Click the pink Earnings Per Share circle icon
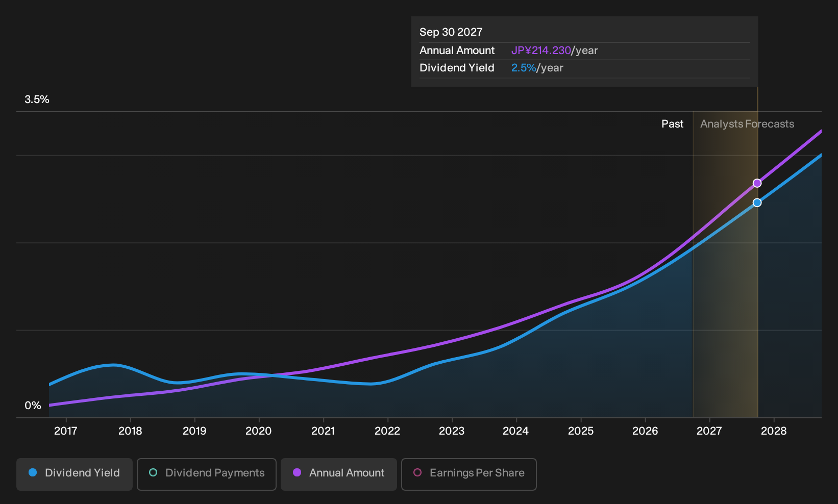This screenshot has width=838, height=504. pyautogui.click(x=417, y=473)
